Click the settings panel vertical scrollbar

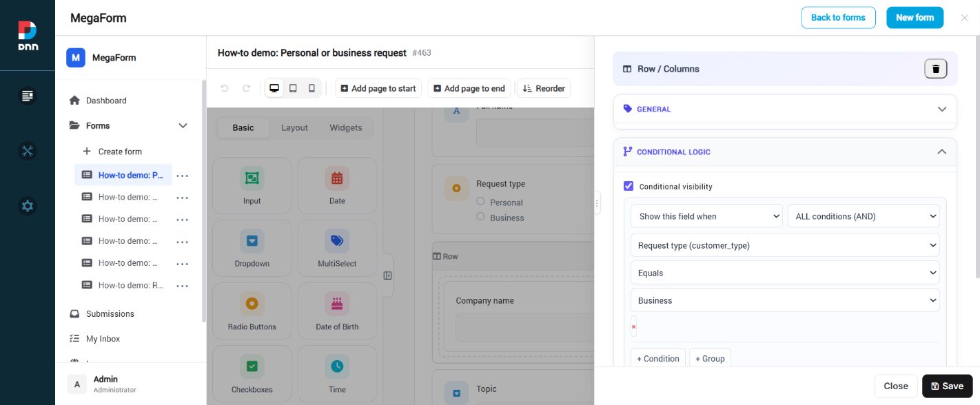977,156
